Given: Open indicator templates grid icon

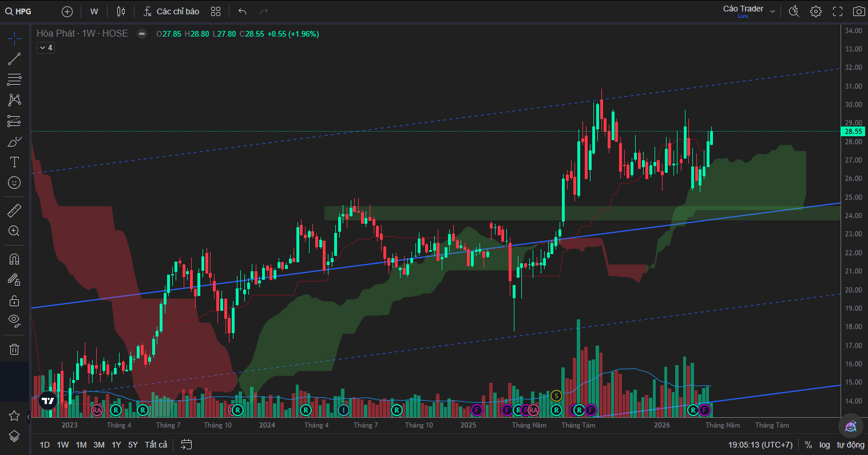Looking at the screenshot, I should click(216, 11).
